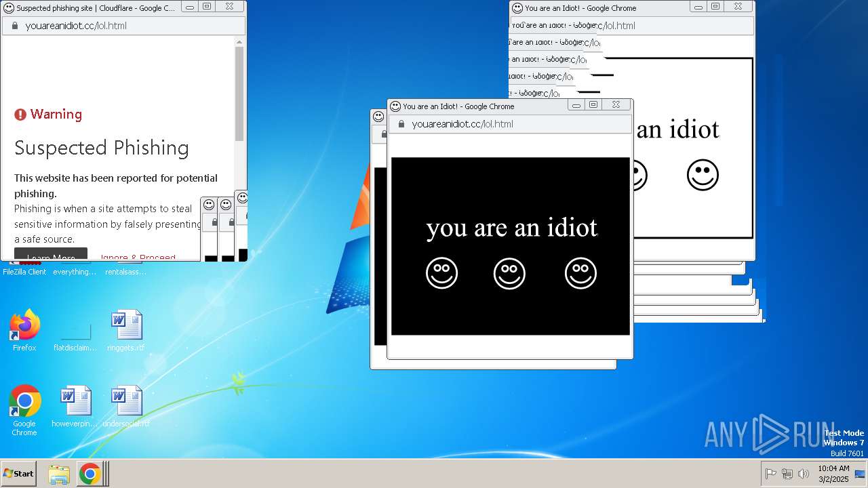This screenshot has height=488, width=868.
Task: Click the network tray icon
Action: pyautogui.click(x=787, y=474)
